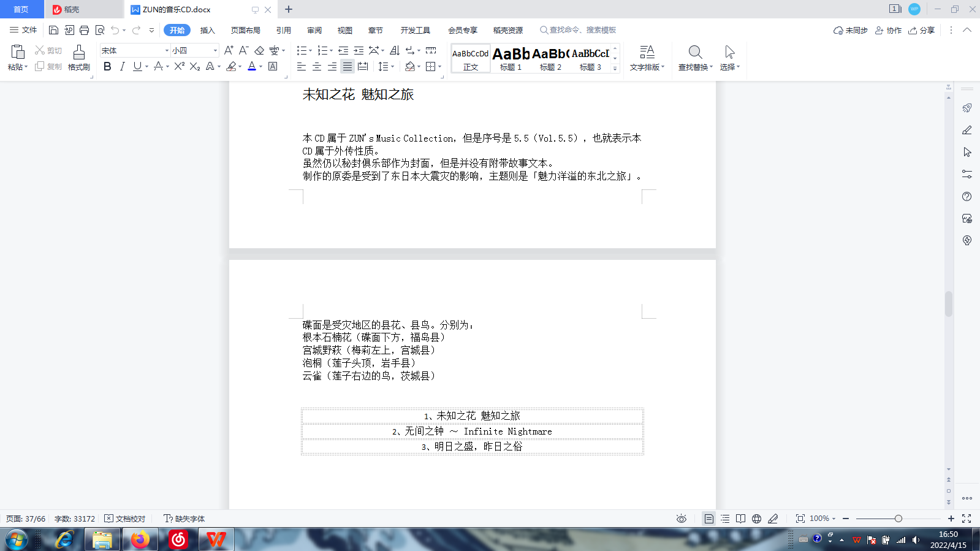Click the zoom slider handle
This screenshot has height=551, width=980.
click(x=898, y=519)
